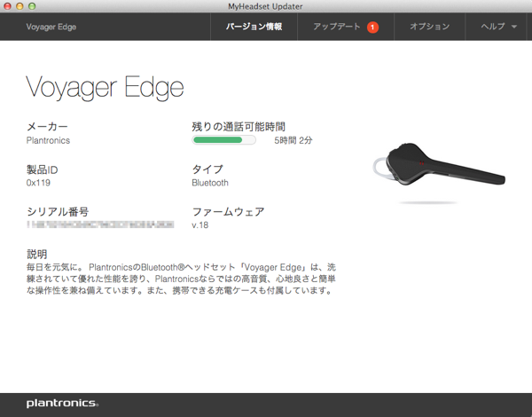
Task: Switch to the アップデート tab
Action: pos(346,27)
